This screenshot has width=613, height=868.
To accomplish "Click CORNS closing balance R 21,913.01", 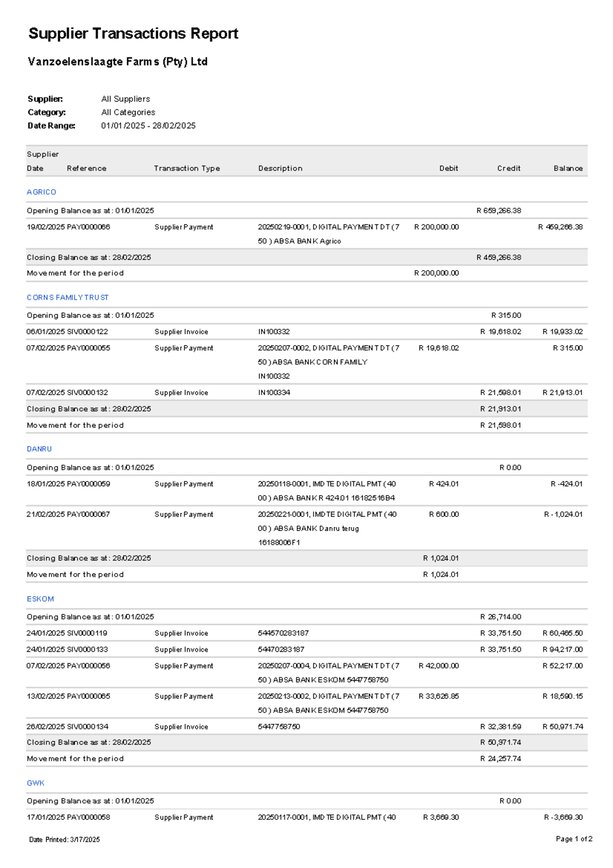I will (x=501, y=409).
